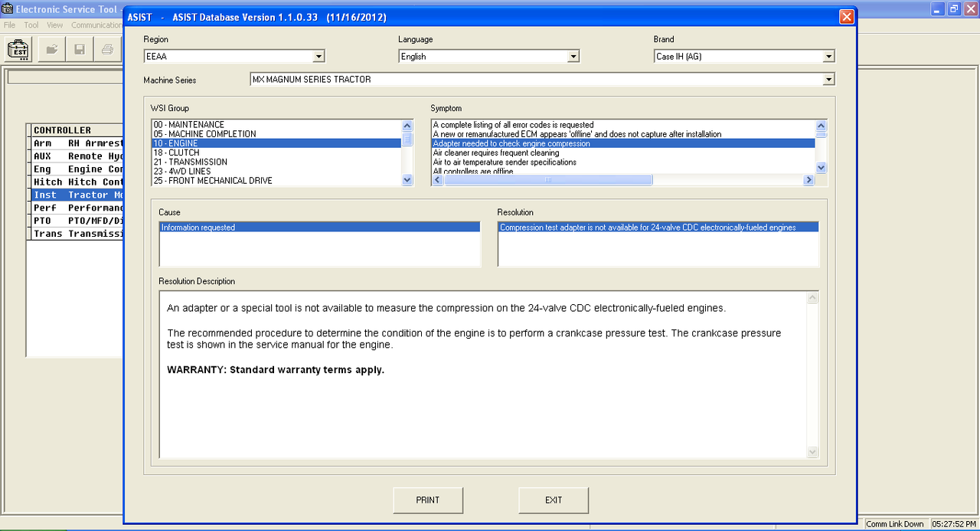
Task: Select the AUX Remote controller row
Action: (77, 156)
